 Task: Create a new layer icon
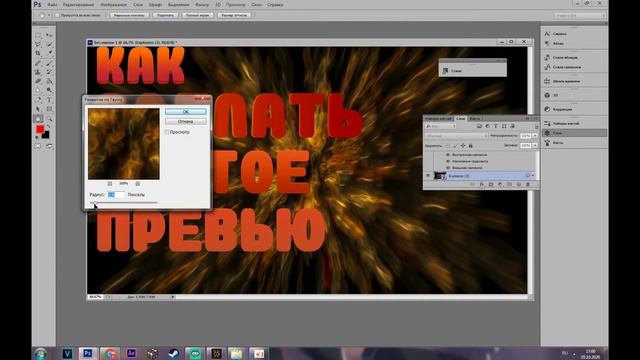tap(519, 185)
